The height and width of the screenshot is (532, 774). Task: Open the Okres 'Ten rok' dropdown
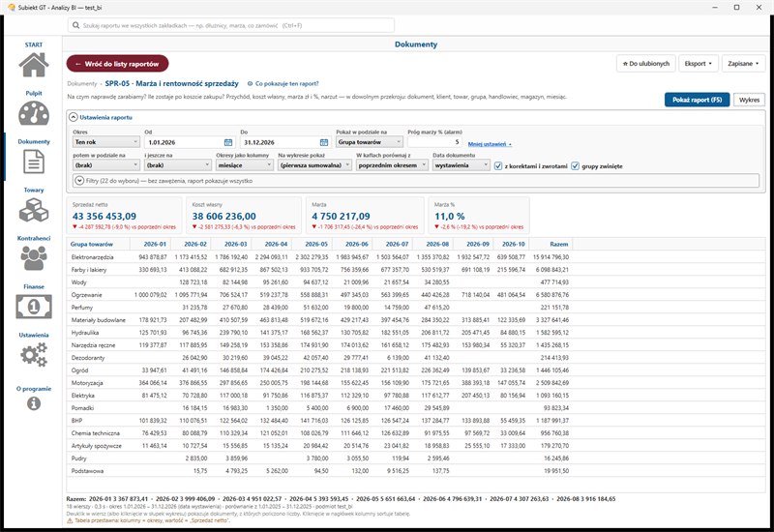[106, 142]
